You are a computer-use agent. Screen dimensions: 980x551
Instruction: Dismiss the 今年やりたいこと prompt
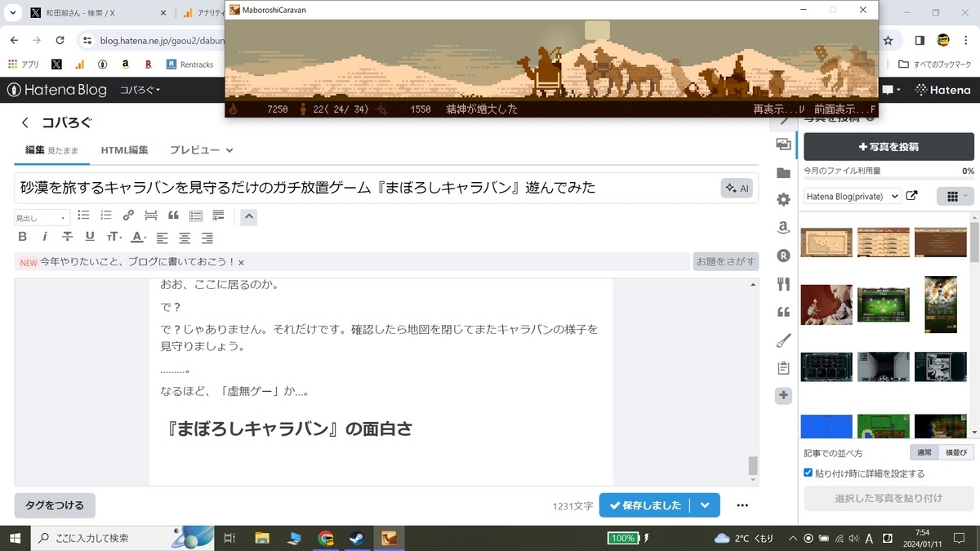coord(241,263)
